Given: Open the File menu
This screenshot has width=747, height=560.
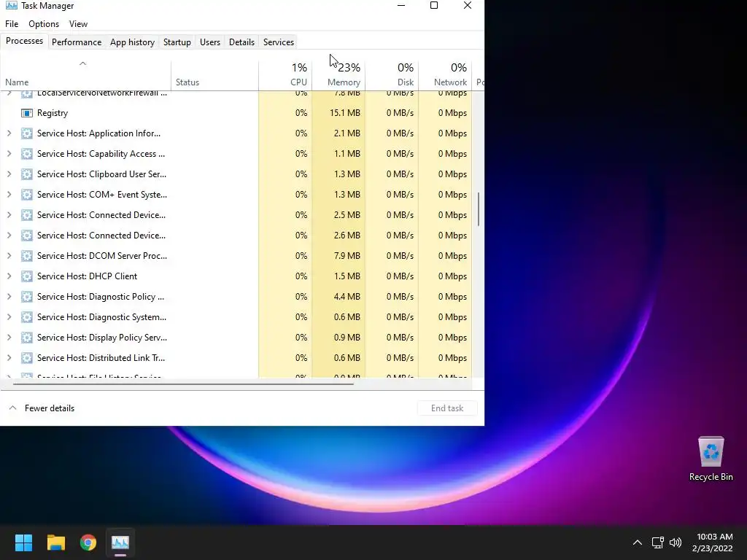Looking at the screenshot, I should (x=12, y=24).
